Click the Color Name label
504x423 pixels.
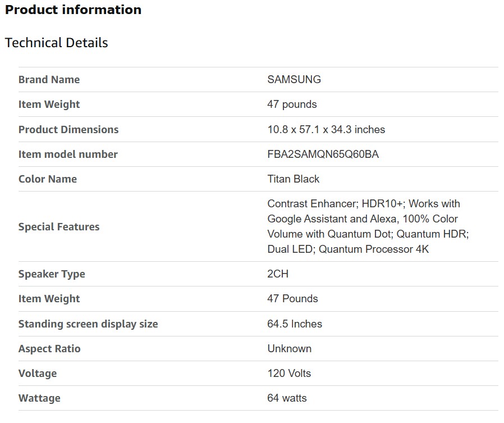point(48,179)
